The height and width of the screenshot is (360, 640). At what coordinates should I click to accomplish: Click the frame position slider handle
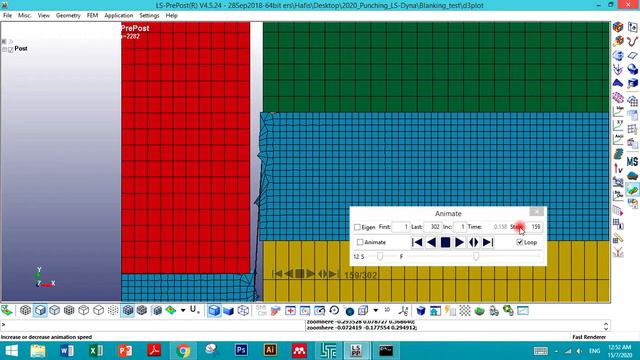[476, 256]
